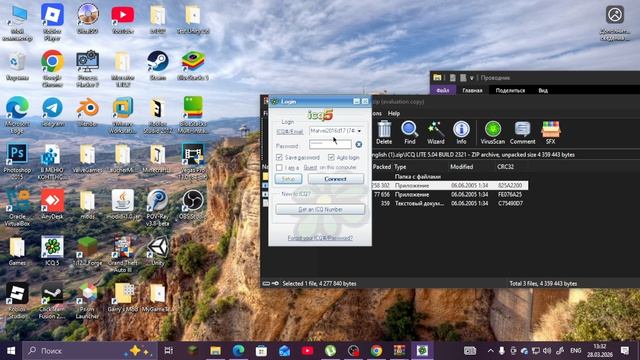Sort by the Modified column in WinRAR

click(x=461, y=167)
